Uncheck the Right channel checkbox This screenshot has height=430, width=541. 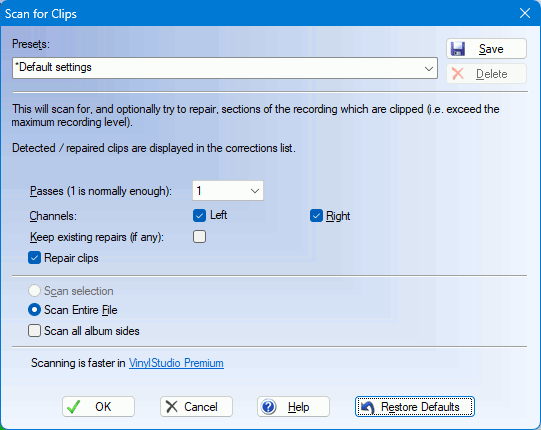(x=316, y=216)
